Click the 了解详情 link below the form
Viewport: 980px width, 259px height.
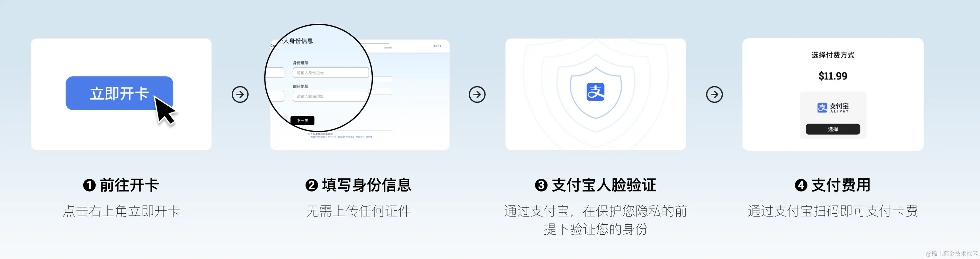point(369,137)
